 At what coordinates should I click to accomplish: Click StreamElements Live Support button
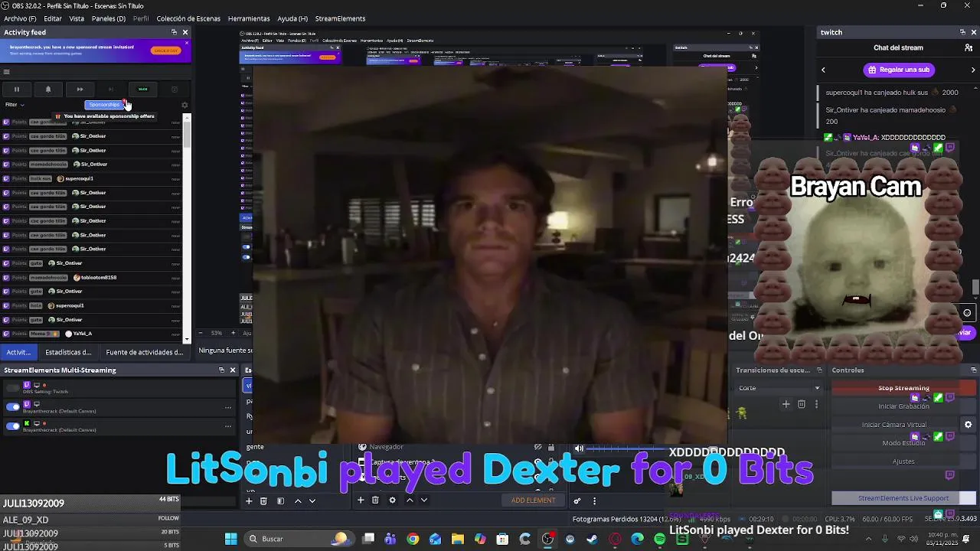coord(903,498)
